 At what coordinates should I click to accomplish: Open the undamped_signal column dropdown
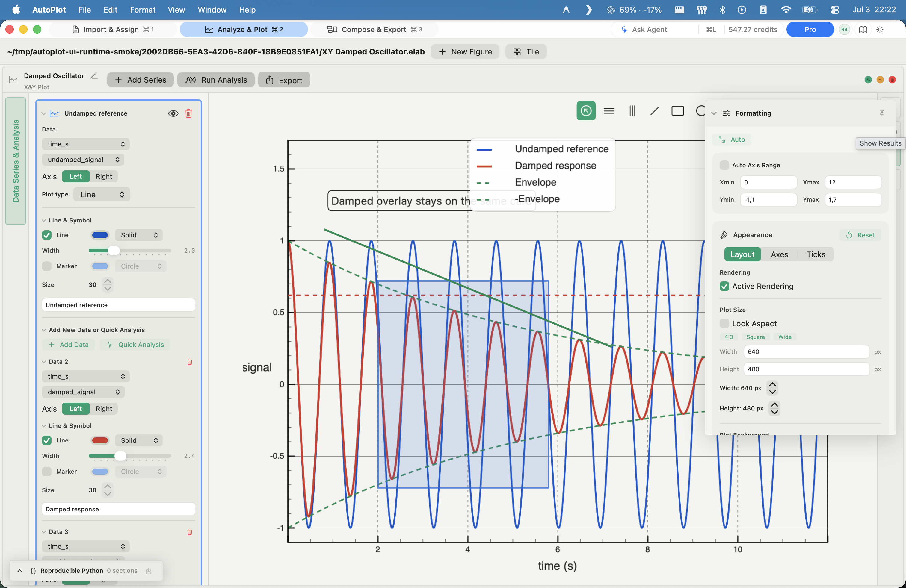tap(83, 159)
